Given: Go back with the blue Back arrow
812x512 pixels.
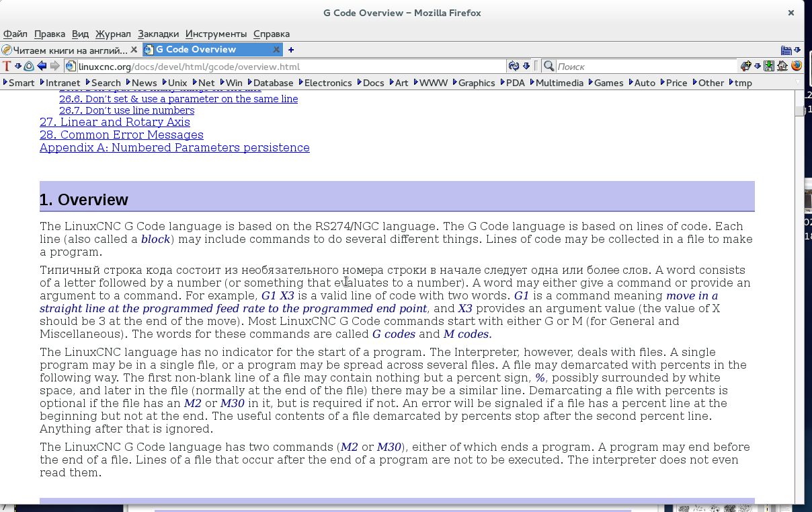Looking at the screenshot, I should pyautogui.click(x=41, y=66).
